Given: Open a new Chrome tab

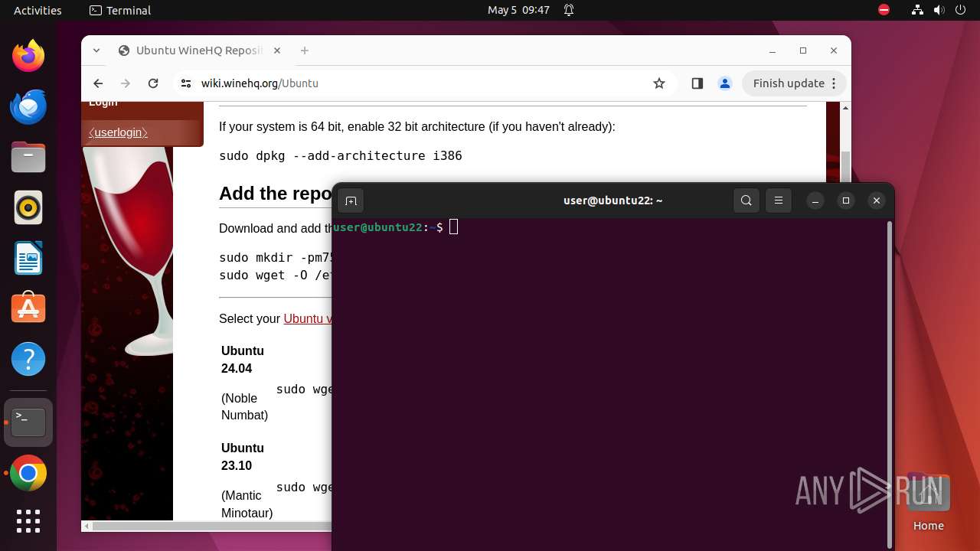Looking at the screenshot, I should click(305, 51).
